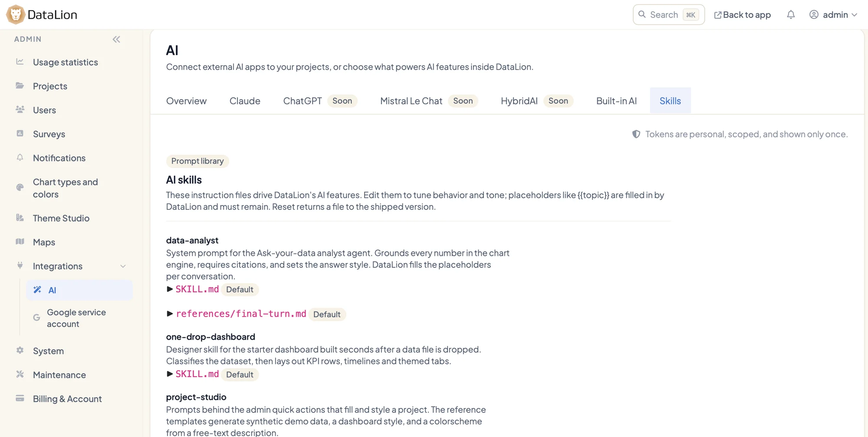Click the Google G icon
Screen dimensions: 868x437
tap(36, 318)
